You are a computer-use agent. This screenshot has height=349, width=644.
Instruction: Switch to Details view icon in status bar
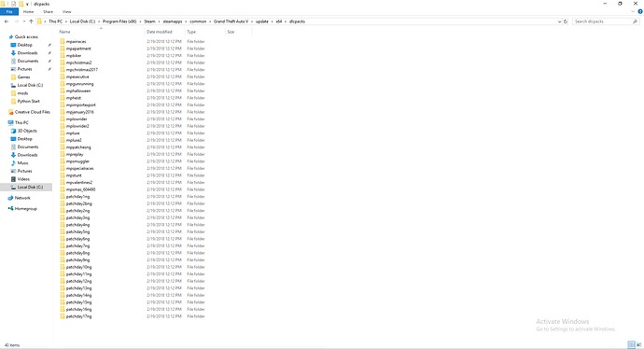[631, 345]
